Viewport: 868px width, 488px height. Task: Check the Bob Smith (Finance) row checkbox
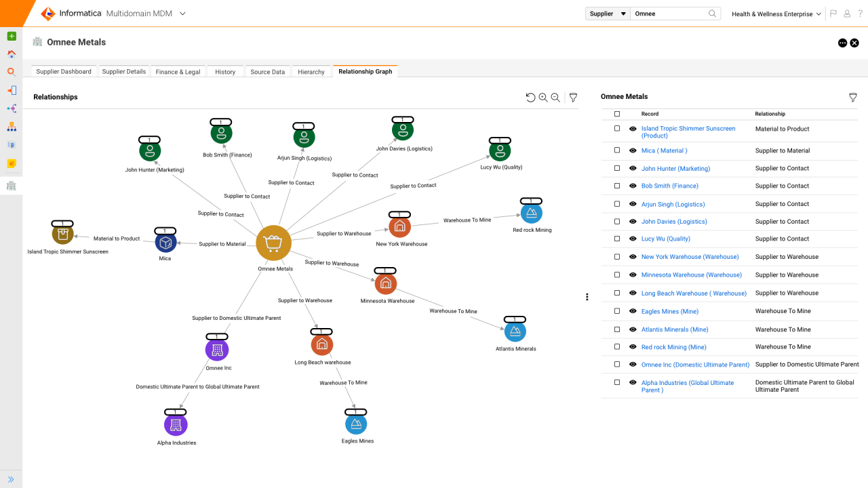coord(617,186)
